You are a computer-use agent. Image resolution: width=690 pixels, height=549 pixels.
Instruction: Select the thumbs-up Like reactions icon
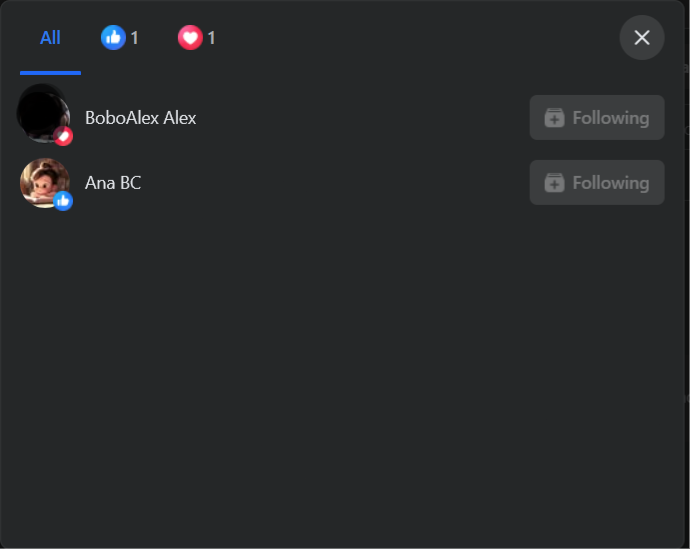(113, 37)
